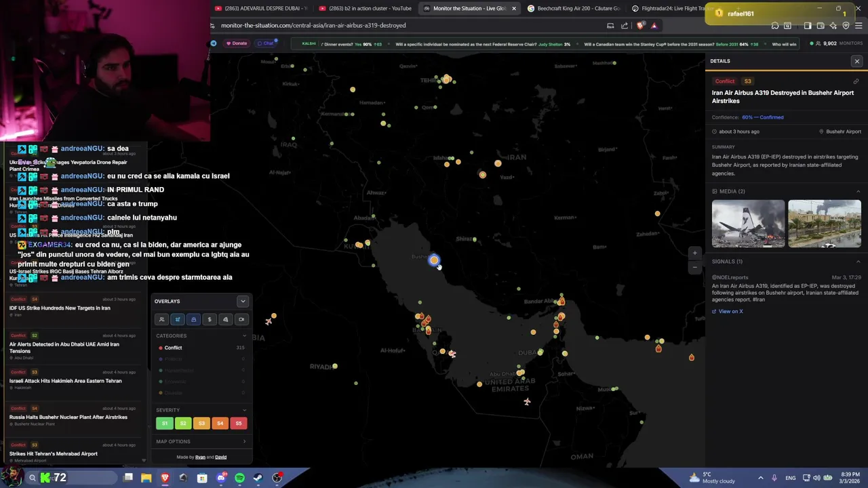
Task: Toggle the Conflict category filter
Action: [x=201, y=348]
